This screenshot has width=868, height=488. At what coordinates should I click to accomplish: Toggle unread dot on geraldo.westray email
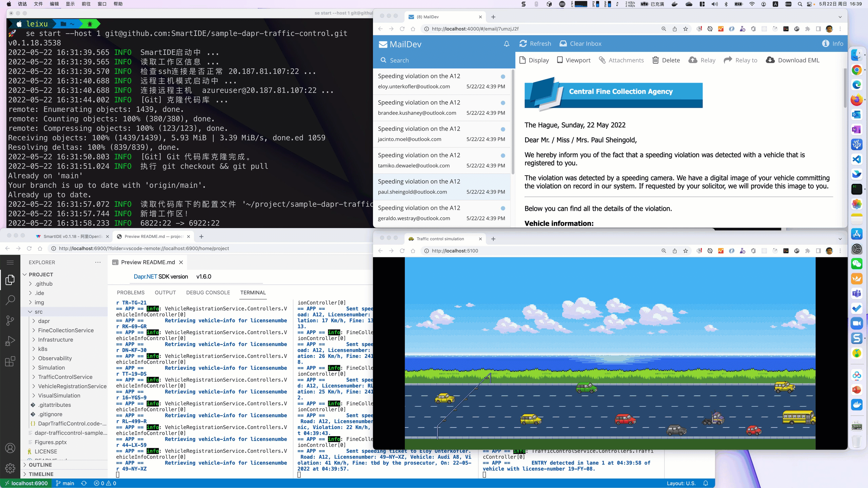click(x=503, y=208)
